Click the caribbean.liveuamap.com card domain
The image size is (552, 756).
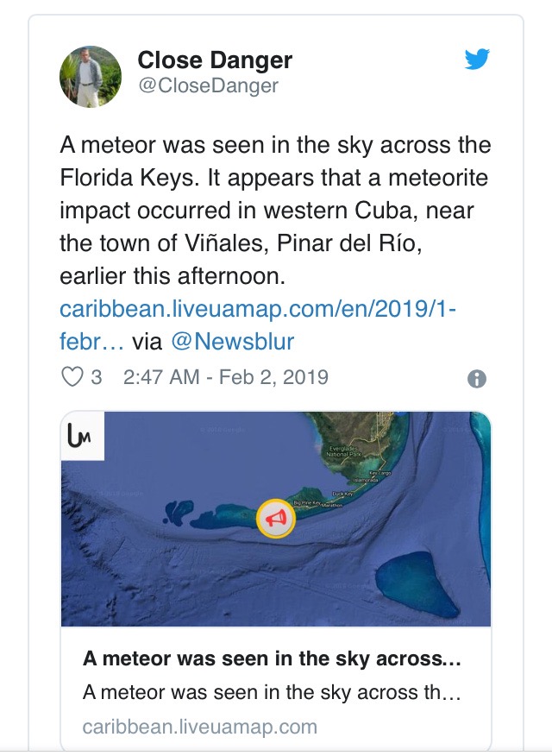(199, 727)
